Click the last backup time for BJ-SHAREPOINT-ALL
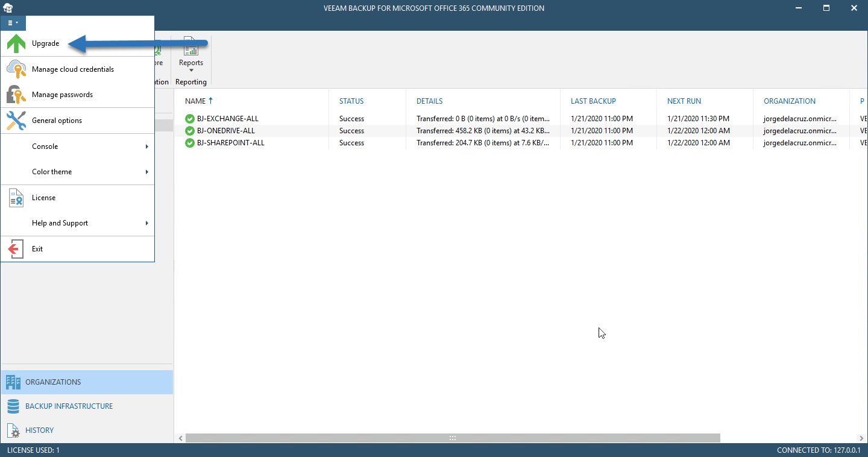868x457 pixels. coord(602,143)
